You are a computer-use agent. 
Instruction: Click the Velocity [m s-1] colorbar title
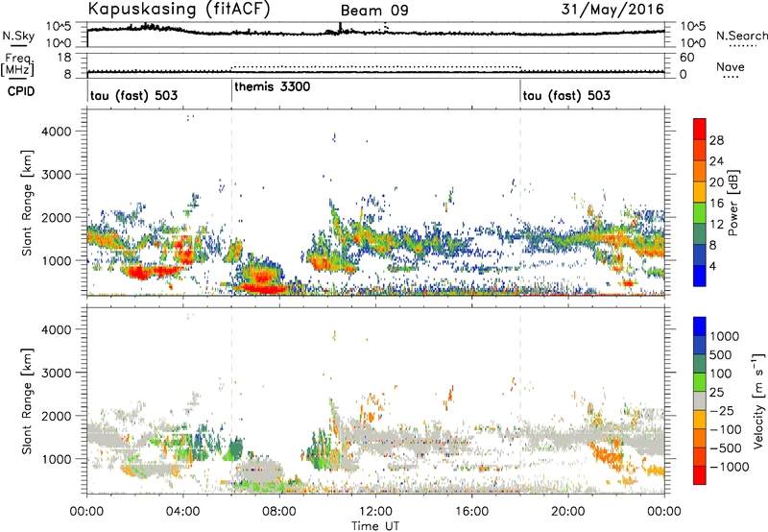pyautogui.click(x=758, y=400)
